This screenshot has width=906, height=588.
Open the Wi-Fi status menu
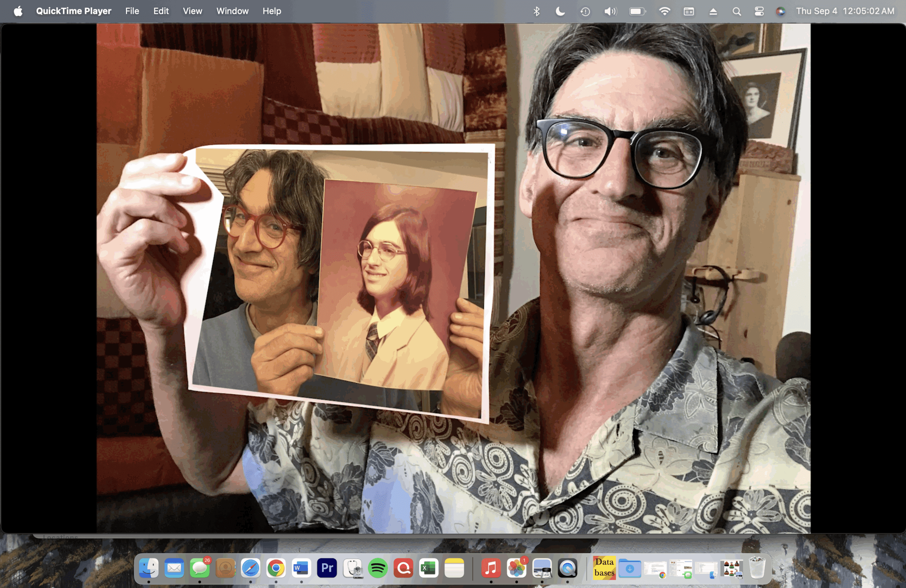[664, 11]
